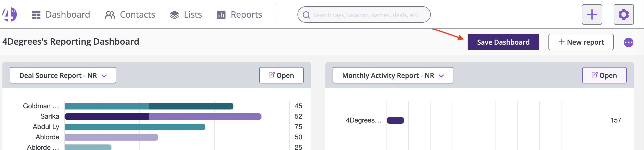Image resolution: width=644 pixels, height=150 pixels.
Task: Create a New report
Action: click(580, 42)
